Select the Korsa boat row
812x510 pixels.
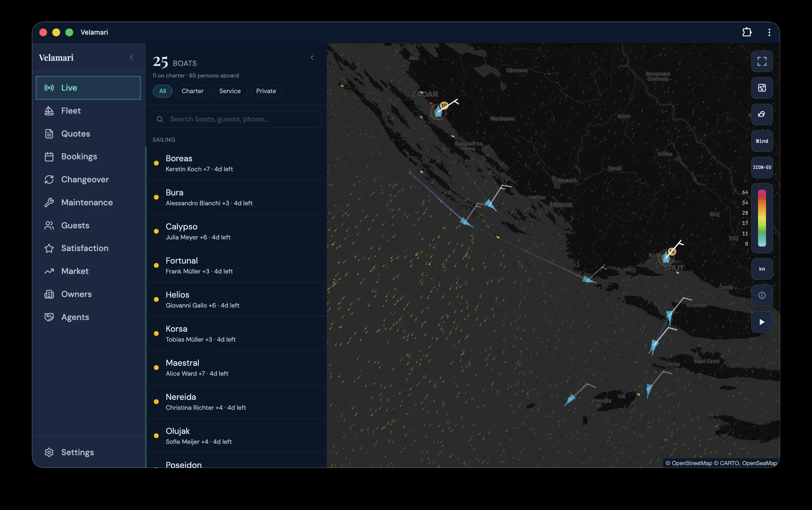click(237, 334)
